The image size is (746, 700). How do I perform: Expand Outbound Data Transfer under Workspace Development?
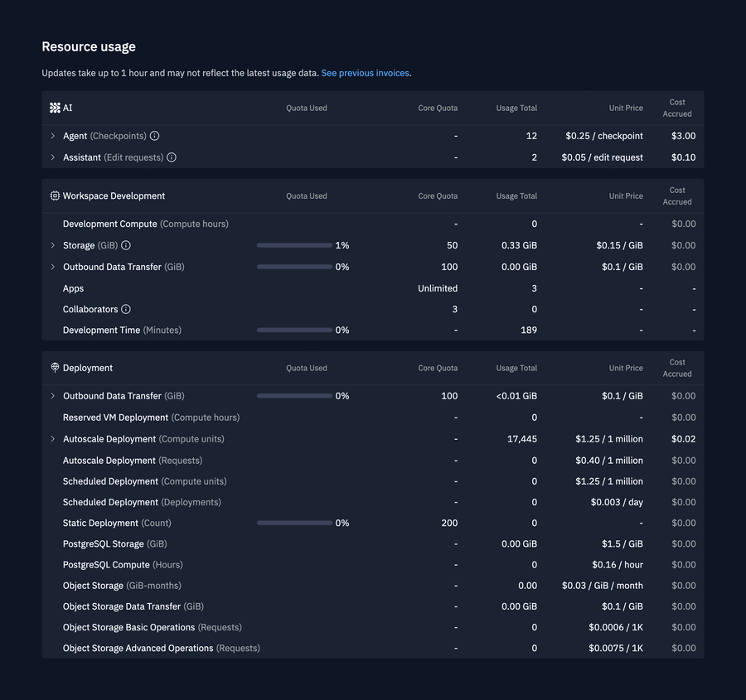click(52, 267)
